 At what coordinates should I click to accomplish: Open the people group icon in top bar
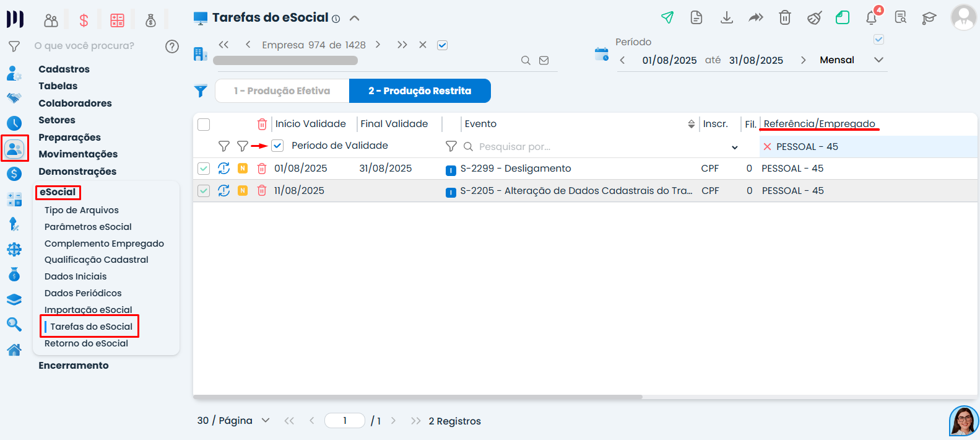coord(51,20)
